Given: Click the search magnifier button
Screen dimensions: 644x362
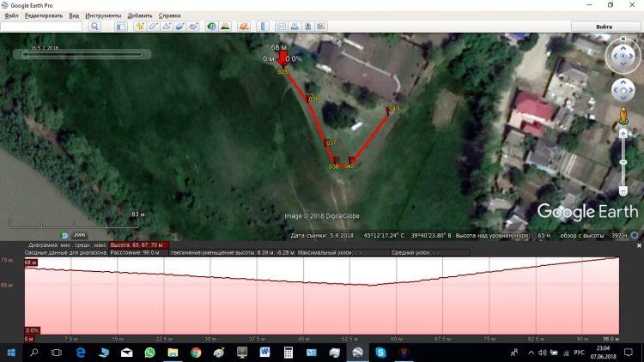Looking at the screenshot, I should [95, 27].
